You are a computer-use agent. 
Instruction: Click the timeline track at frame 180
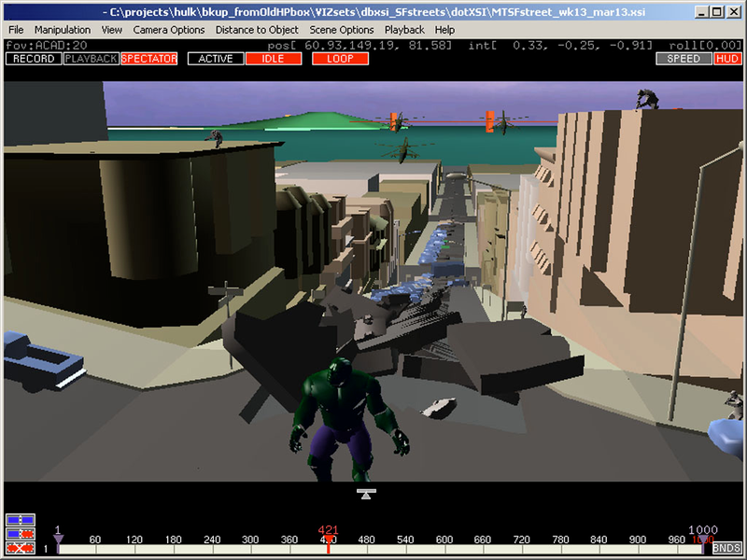coord(174,549)
